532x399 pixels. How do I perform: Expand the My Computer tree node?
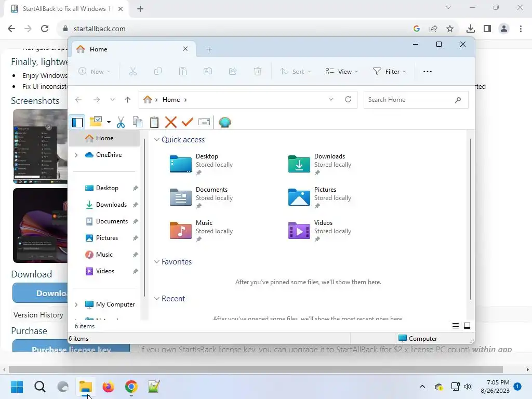point(76,304)
